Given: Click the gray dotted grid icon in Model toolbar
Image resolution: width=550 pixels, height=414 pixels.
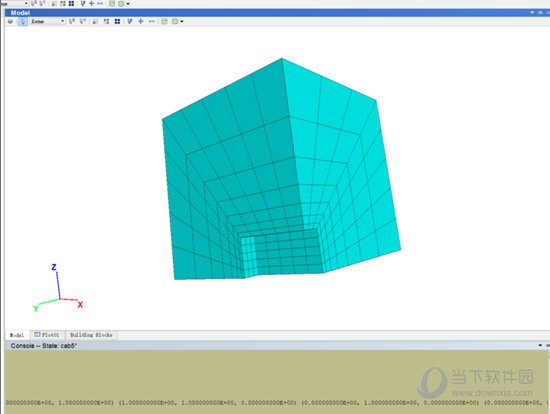Looking at the screenshot, I should coord(106,21).
